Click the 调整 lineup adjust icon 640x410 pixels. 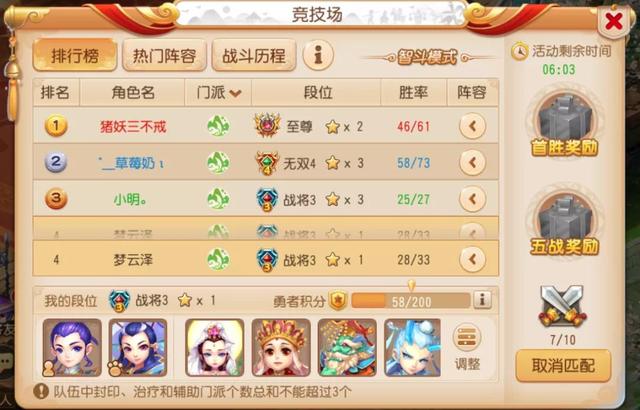467,347
